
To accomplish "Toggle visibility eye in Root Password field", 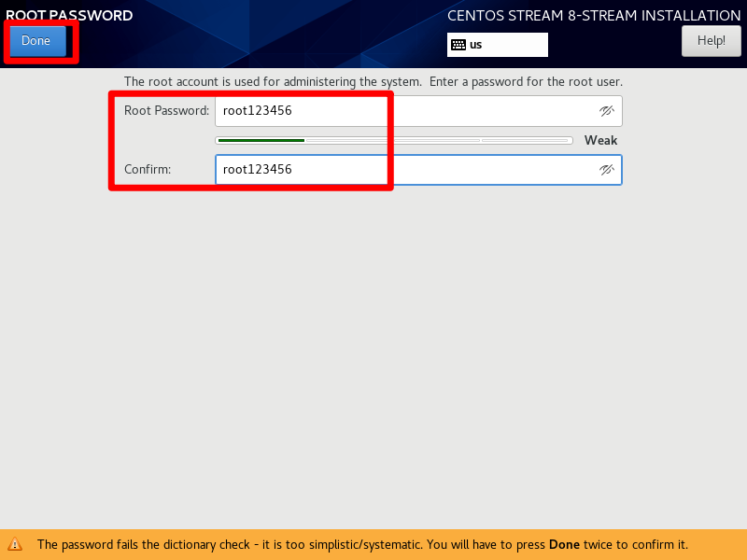I will [606, 111].
